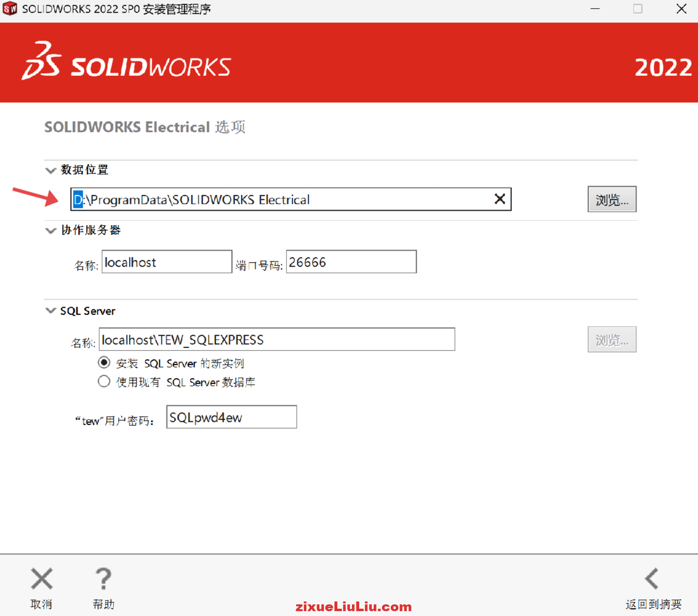The image size is (698, 616).
Task: Collapse the 数据位置 section
Action: coord(50,170)
